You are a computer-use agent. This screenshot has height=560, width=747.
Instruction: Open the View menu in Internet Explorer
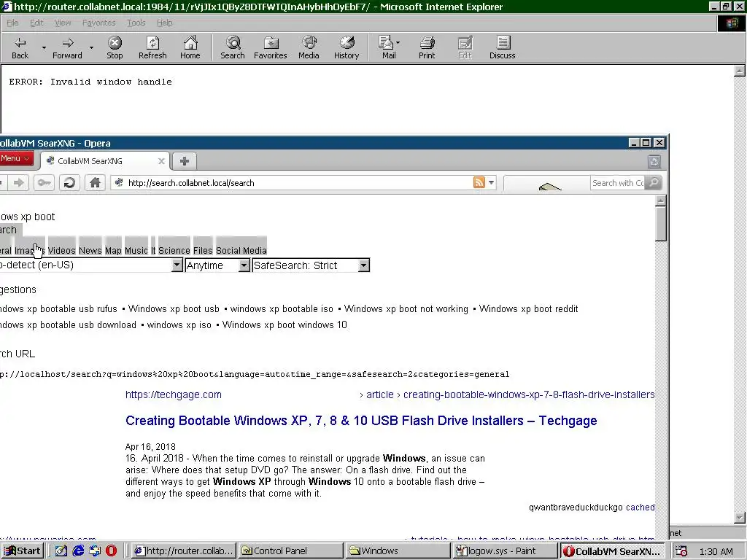click(63, 23)
